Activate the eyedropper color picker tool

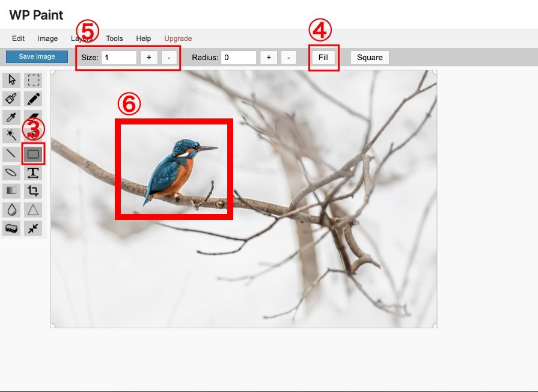(11, 117)
